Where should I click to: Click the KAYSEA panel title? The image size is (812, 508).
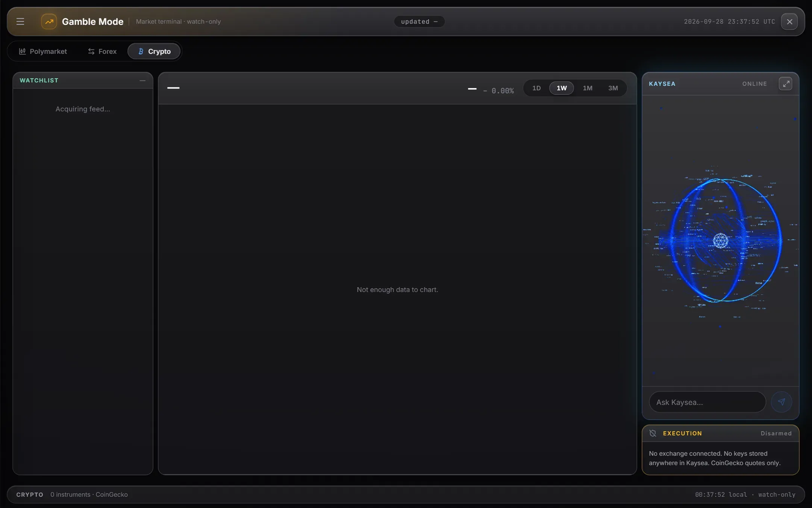tap(662, 84)
